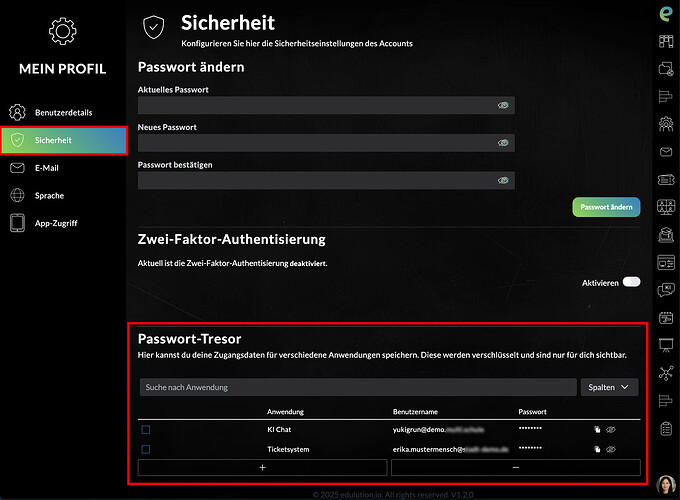Open the graduation cap laptop icon
The image size is (680, 500).
[x=666, y=235]
